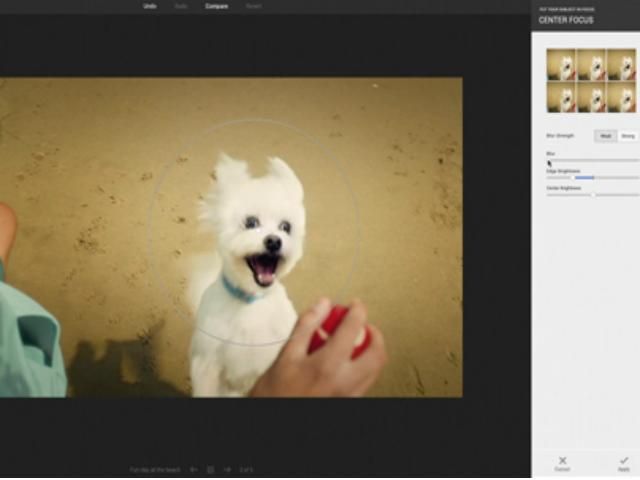Click the Blur slider track

click(x=592, y=160)
